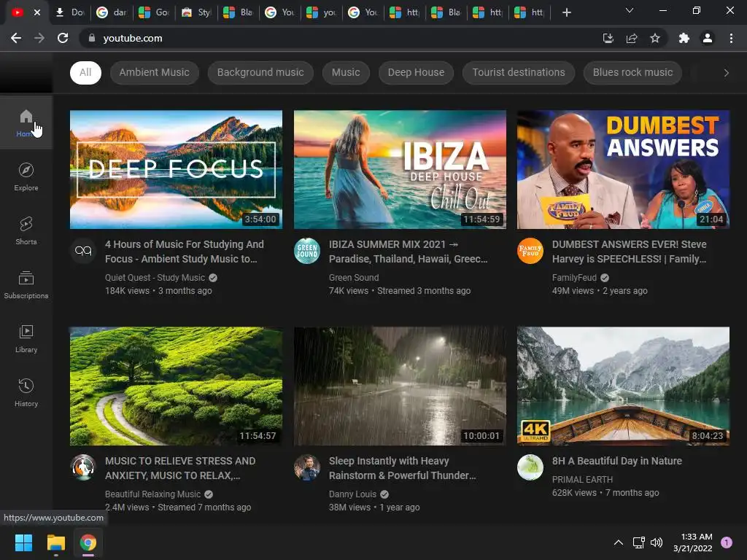Open the tab search dropdown arrow

tap(630, 10)
